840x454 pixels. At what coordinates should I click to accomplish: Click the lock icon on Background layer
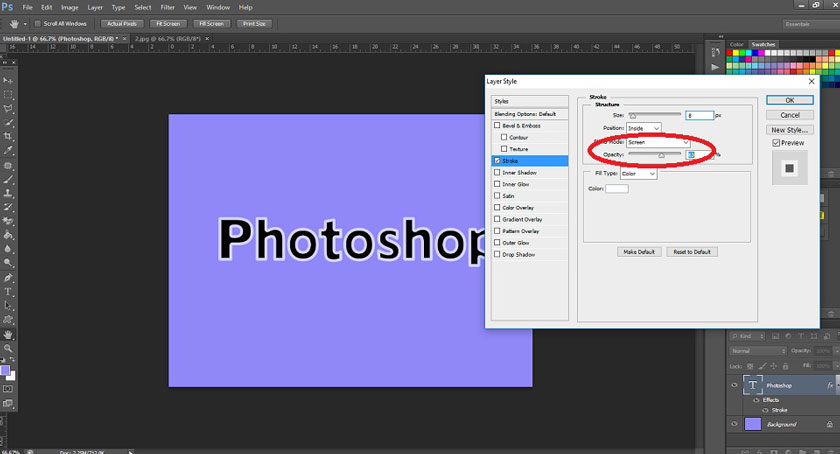[829, 424]
